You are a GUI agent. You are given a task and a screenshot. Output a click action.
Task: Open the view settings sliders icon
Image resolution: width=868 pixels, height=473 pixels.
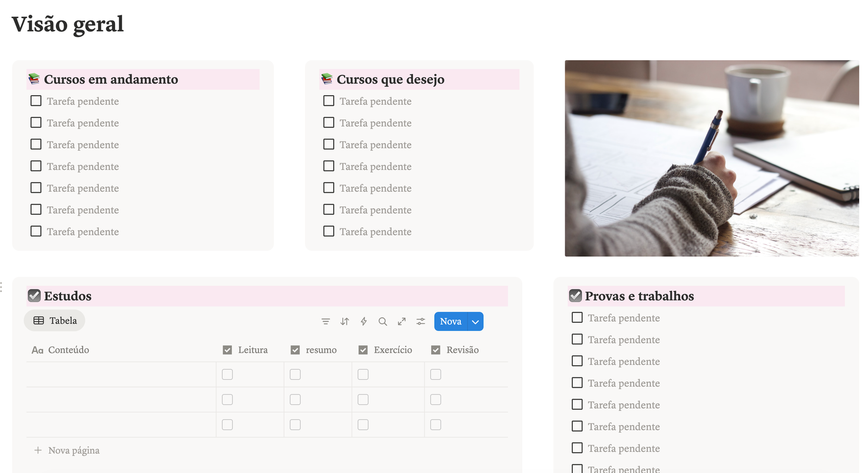click(420, 321)
